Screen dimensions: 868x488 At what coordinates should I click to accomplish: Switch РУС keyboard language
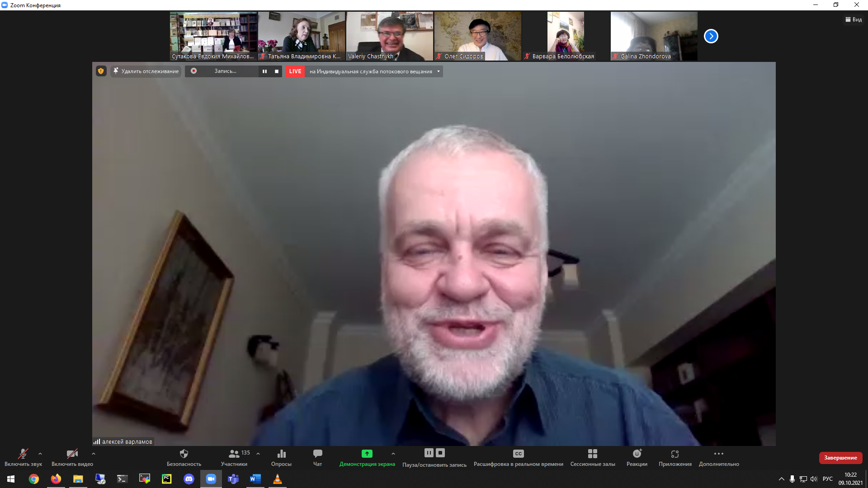coord(828,479)
